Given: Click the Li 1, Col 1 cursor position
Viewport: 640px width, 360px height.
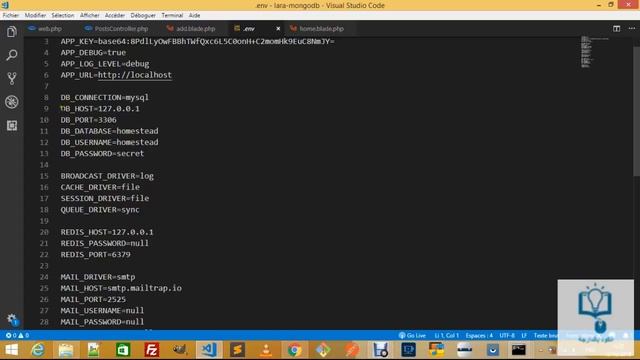Looking at the screenshot, I should click(x=447, y=335).
